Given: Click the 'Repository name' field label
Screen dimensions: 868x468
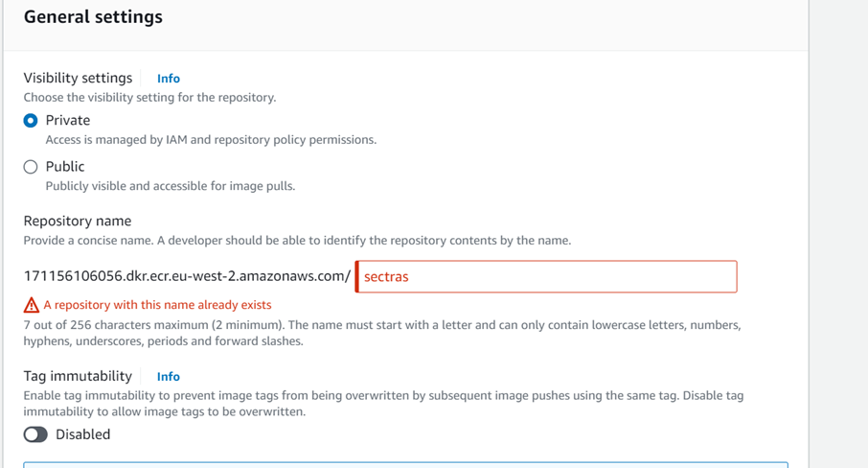Looking at the screenshot, I should click(x=78, y=222).
